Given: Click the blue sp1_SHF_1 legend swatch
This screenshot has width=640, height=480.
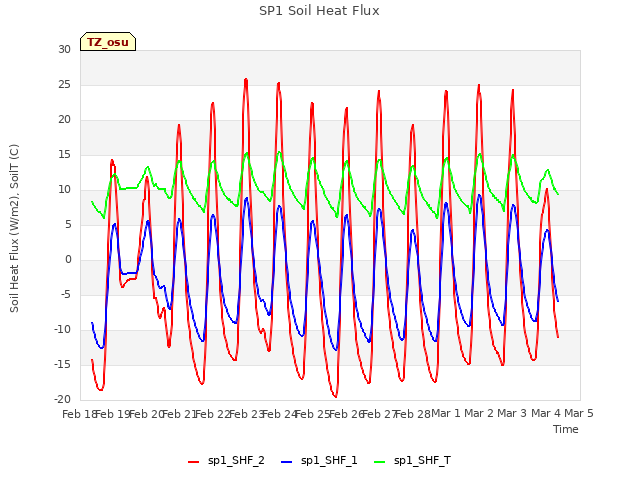Looking at the screenshot, I should coord(287,462).
